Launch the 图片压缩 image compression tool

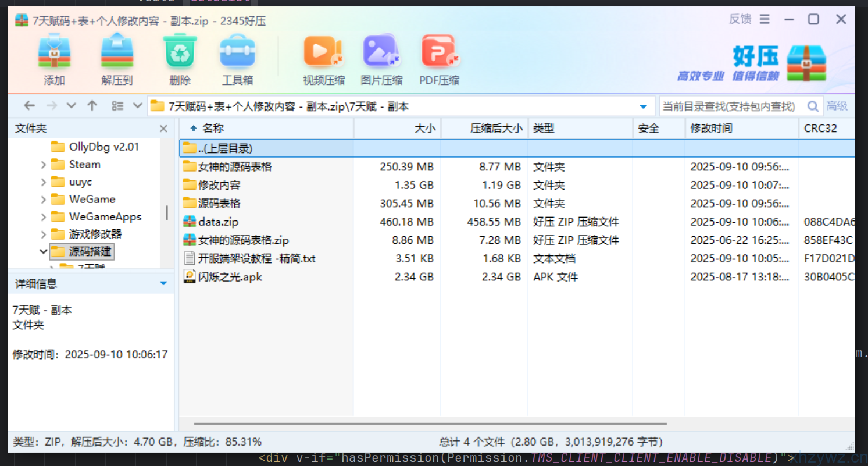coord(381,52)
